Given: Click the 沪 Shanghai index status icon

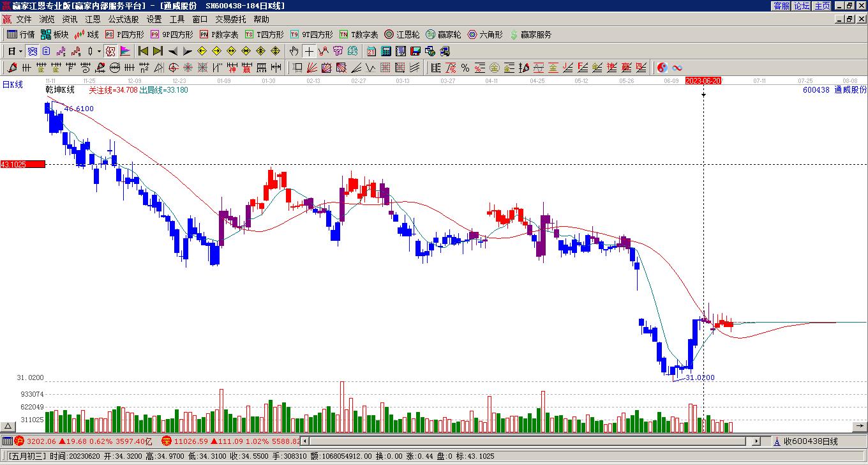Looking at the screenshot, I should (x=19, y=441).
